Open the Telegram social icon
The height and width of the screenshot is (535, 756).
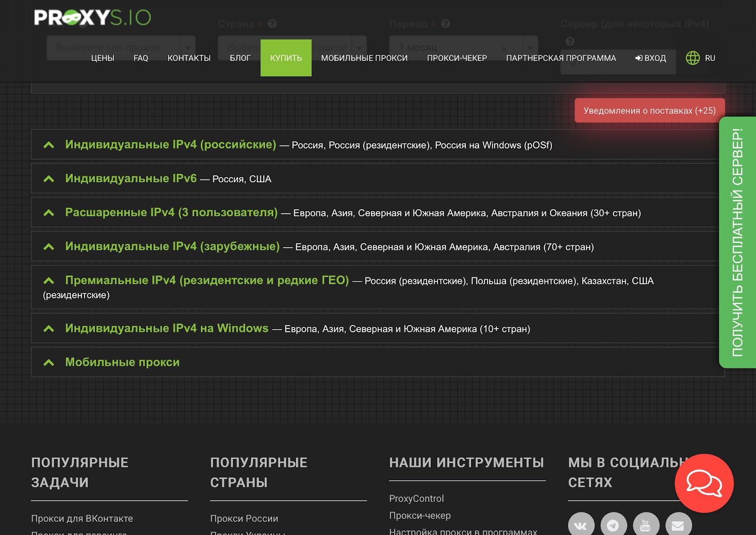pyautogui.click(x=613, y=525)
